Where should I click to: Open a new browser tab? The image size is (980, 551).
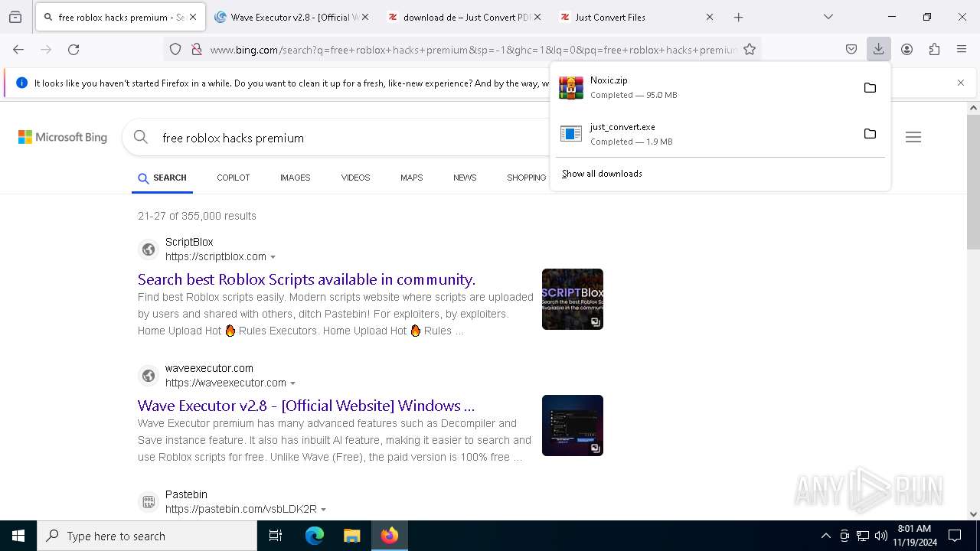click(x=738, y=17)
